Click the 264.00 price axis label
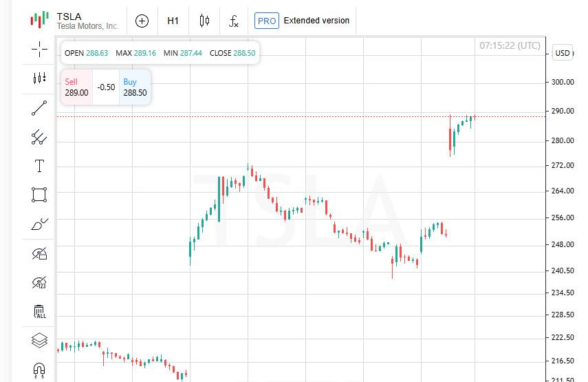Screen dimensions: 588x382 563,191
